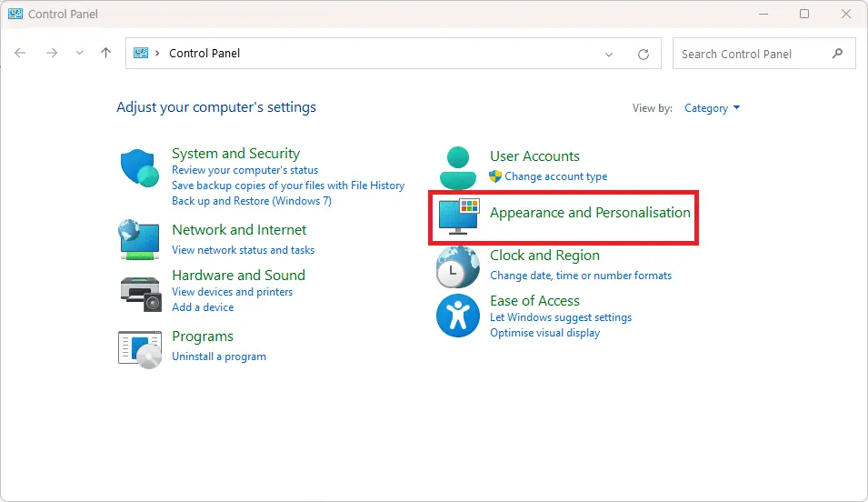The height and width of the screenshot is (502, 868).
Task: Click Let Windows suggest settings
Action: click(561, 317)
